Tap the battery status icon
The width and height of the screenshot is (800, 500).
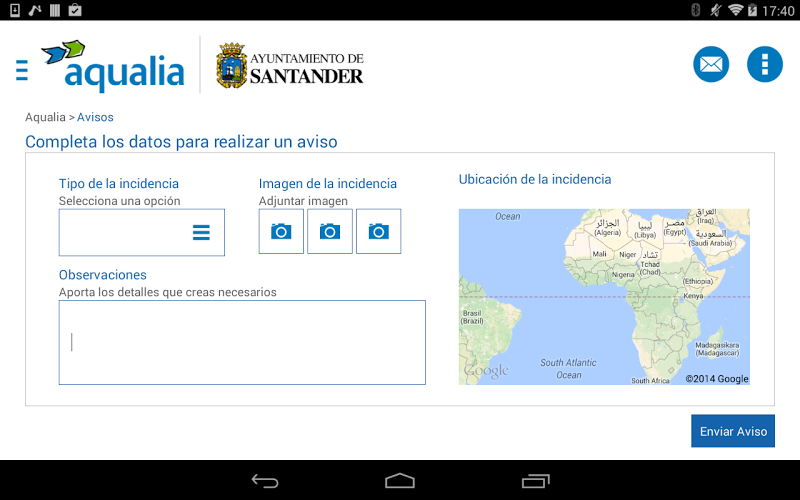[752, 10]
